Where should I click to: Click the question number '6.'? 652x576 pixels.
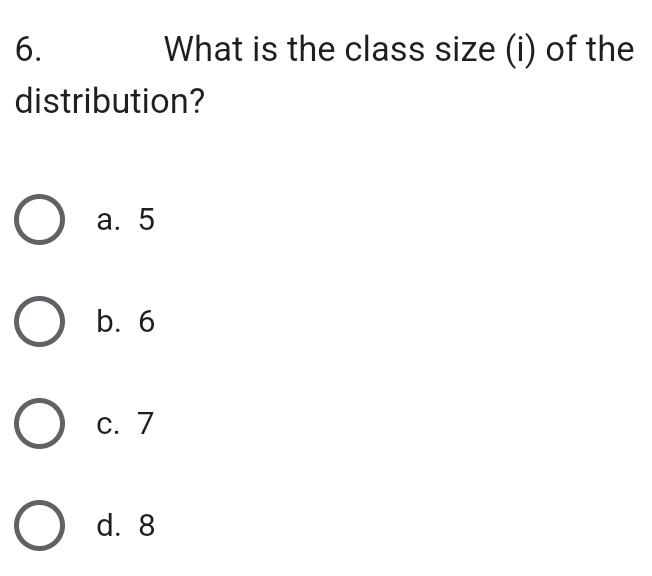coord(28,49)
